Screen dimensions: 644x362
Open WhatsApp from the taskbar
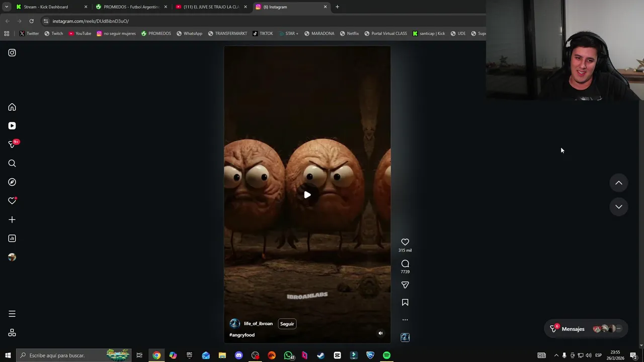(288, 355)
